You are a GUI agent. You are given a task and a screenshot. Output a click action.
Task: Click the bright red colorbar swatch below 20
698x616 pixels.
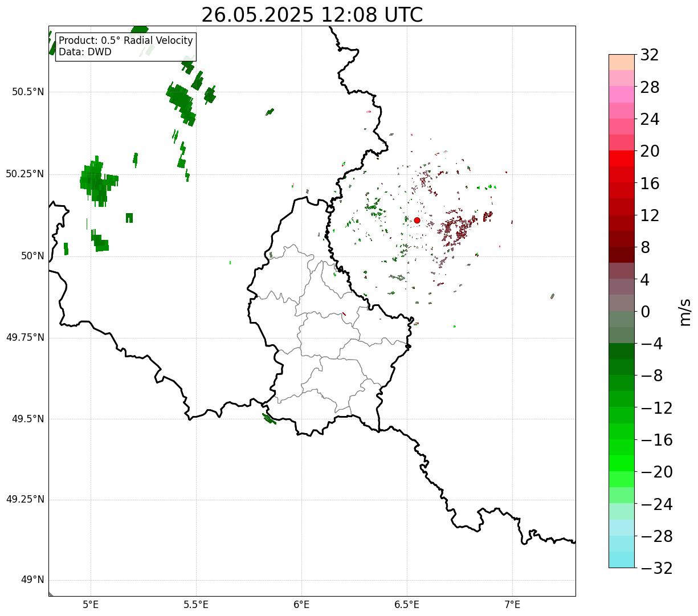coord(621,158)
